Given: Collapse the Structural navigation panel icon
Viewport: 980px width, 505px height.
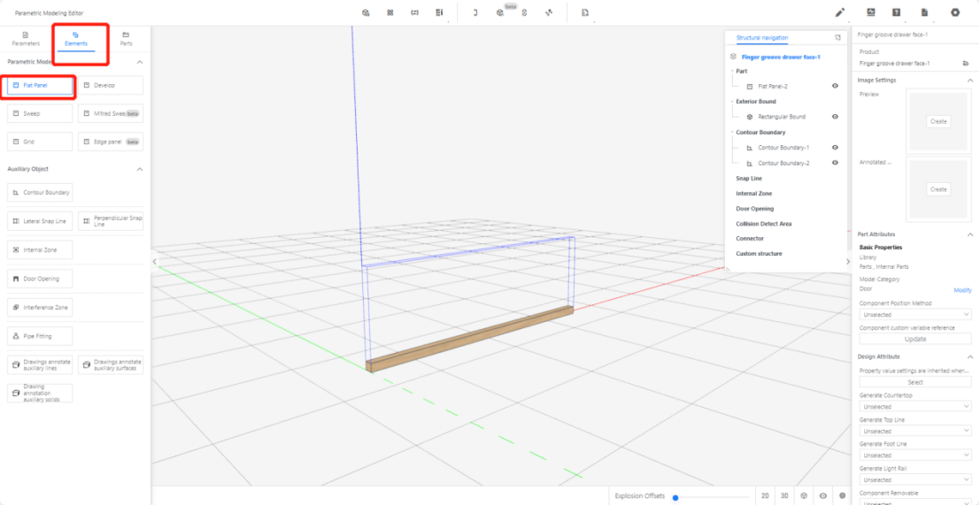Looking at the screenshot, I should coord(837,38).
